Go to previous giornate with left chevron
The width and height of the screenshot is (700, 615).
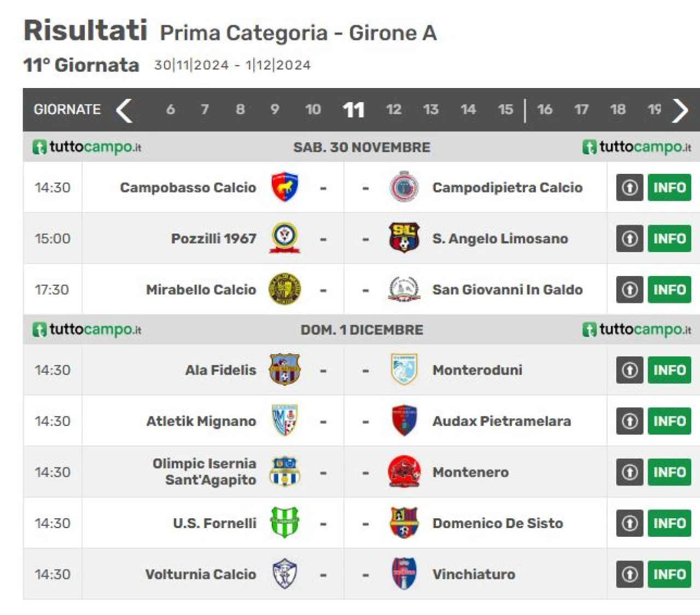125,110
